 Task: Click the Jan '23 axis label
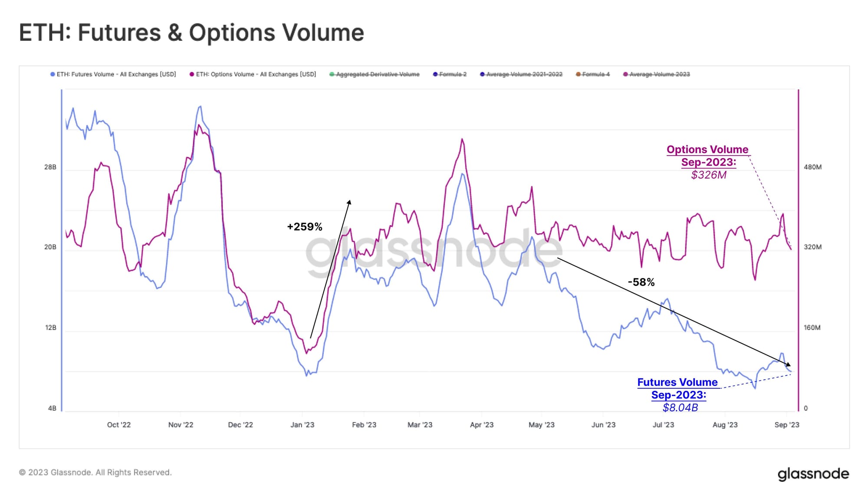(x=302, y=425)
